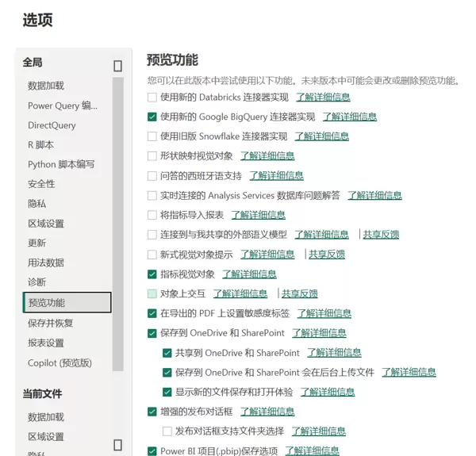Open 了解详细信息 for 将指标导入报表
Screen dimensions: 476x456
[x=258, y=215]
